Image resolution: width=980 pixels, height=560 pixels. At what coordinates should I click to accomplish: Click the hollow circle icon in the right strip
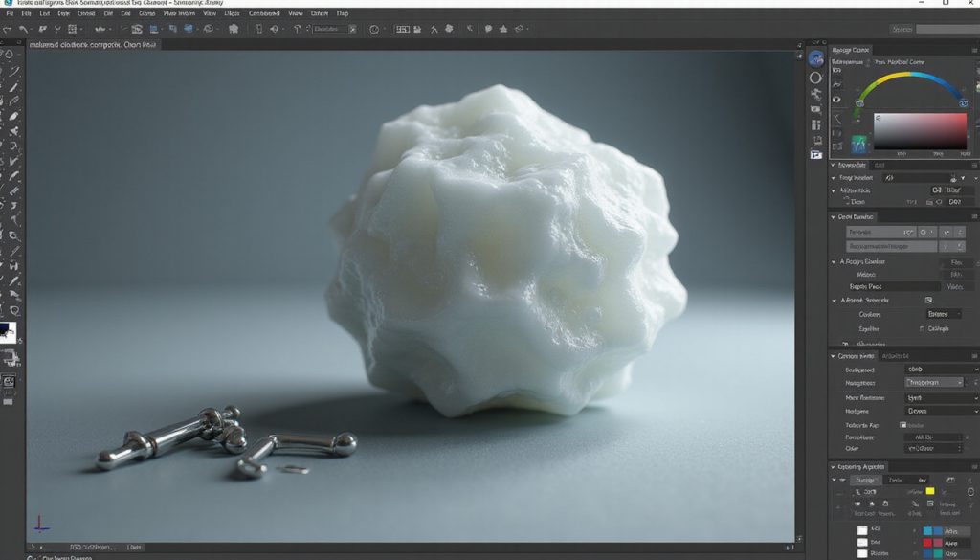pyautogui.click(x=815, y=78)
